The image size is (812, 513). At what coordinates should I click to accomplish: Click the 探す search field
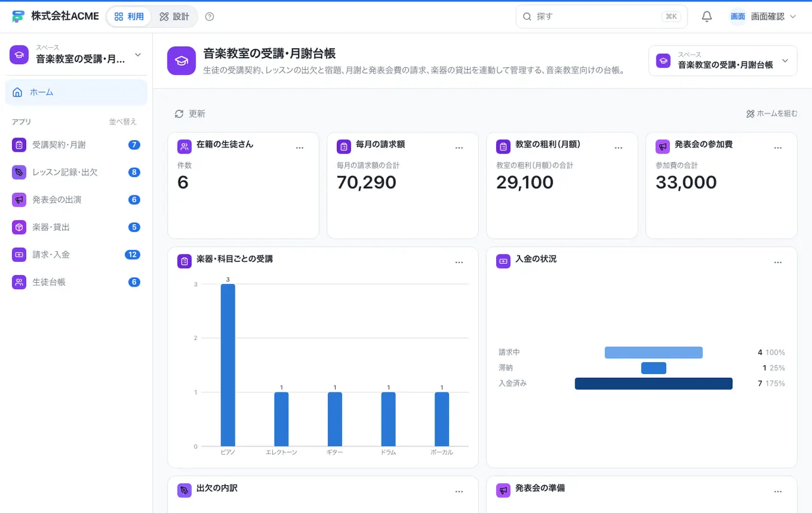[x=601, y=16]
